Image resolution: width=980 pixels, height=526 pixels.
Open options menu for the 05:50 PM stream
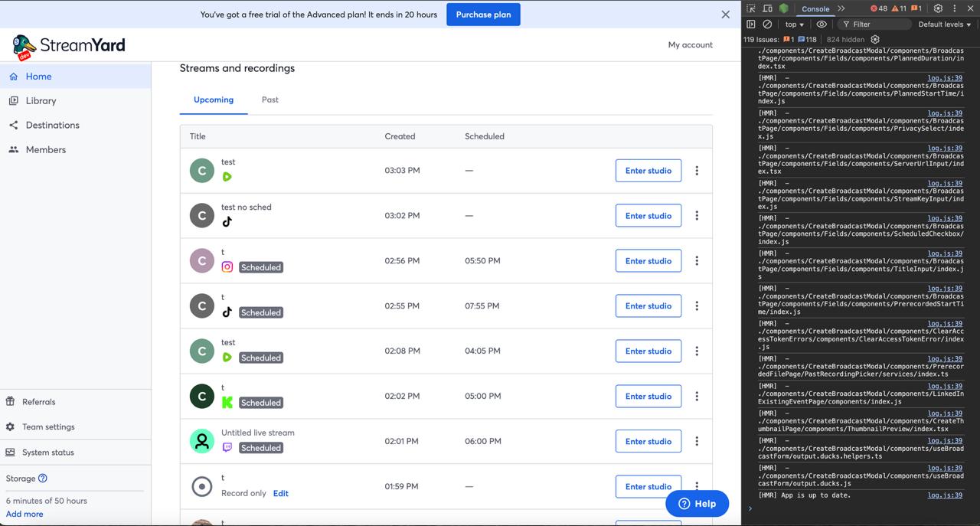coord(697,261)
